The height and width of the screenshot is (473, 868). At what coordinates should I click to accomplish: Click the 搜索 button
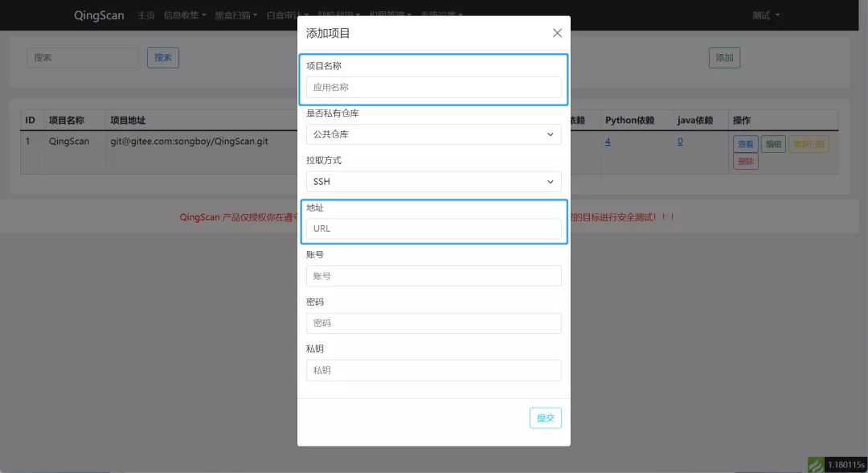(163, 57)
